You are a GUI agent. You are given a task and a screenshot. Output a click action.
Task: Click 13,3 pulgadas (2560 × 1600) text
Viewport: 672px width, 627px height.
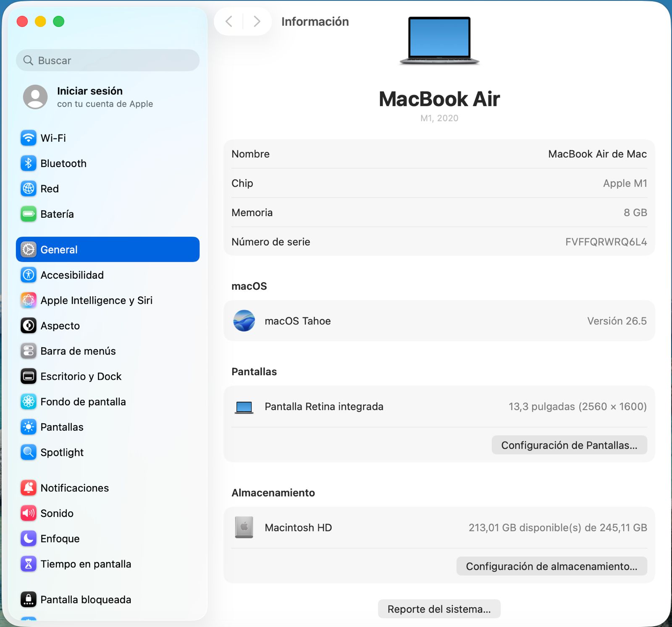coord(577,407)
